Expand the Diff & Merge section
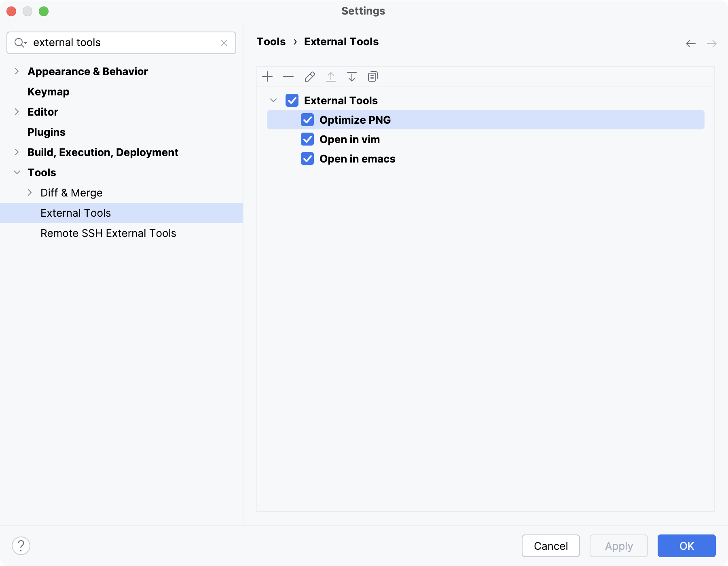 (30, 192)
